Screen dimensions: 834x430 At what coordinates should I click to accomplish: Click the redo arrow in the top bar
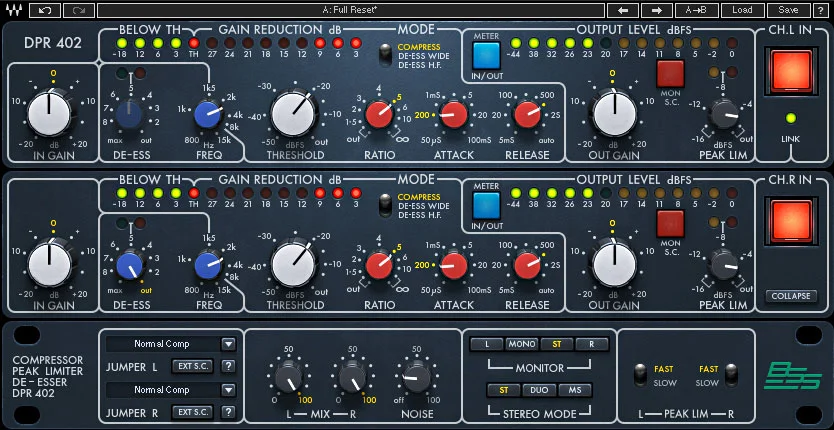click(x=79, y=10)
